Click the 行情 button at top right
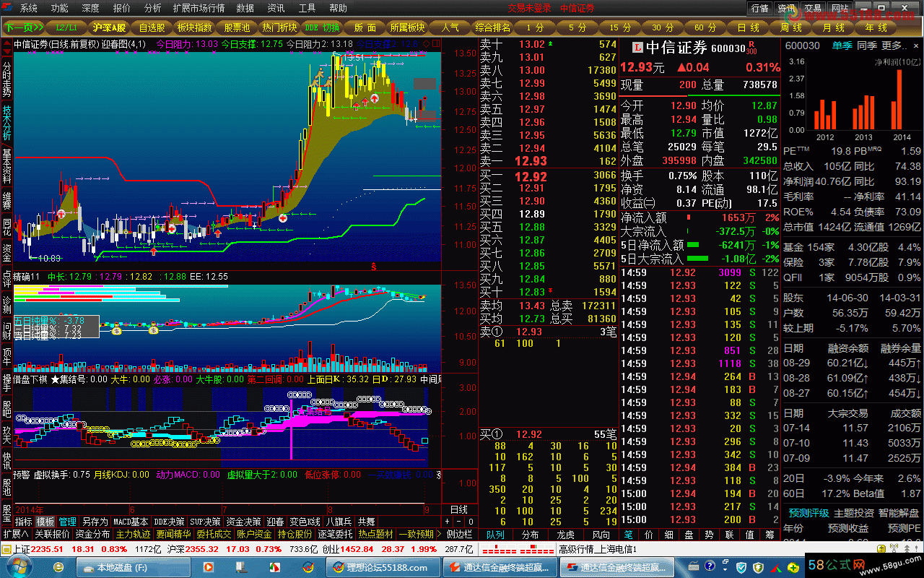This screenshot has width=924, height=578. 759,8
